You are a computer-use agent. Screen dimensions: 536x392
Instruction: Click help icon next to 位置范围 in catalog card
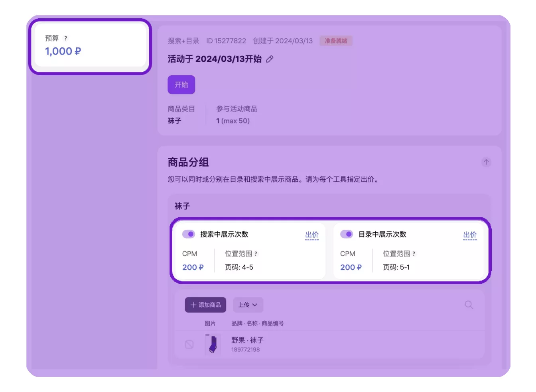414,254
